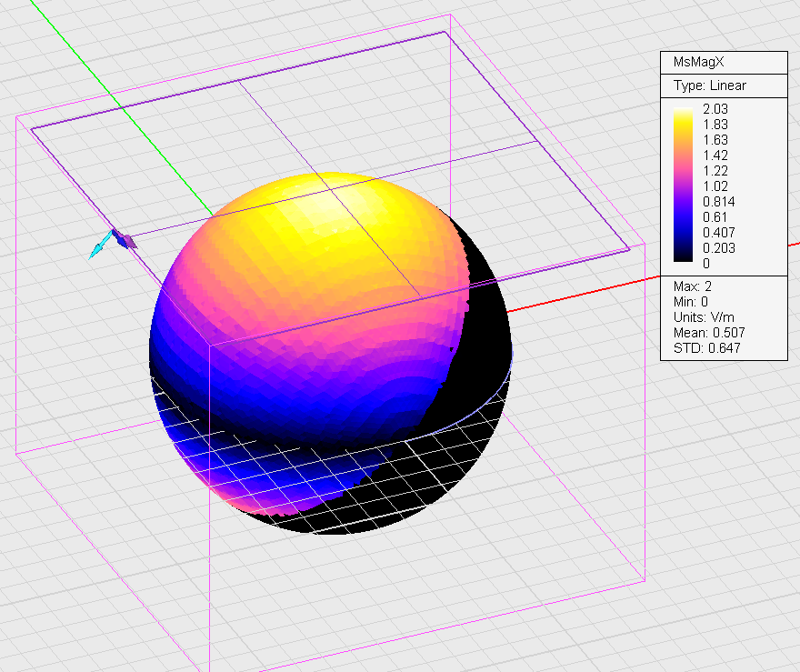This screenshot has height=672, width=800.
Task: Click the 0.407 scale value label
Action: pyautogui.click(x=720, y=232)
